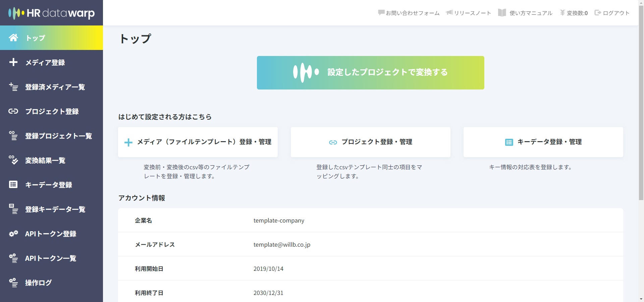
Task: Go to 登録済メディア一覧 in sidebar
Action: [x=51, y=87]
